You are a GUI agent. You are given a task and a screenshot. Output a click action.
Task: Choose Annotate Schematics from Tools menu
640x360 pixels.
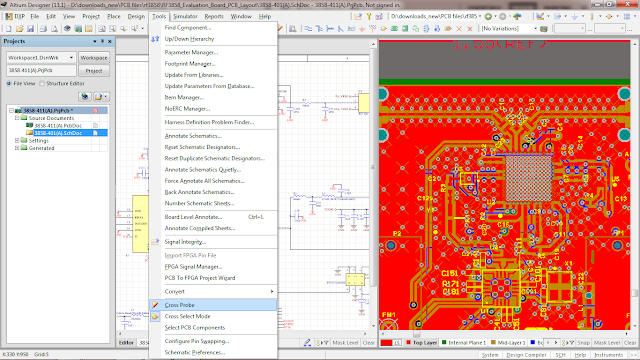pos(213,136)
